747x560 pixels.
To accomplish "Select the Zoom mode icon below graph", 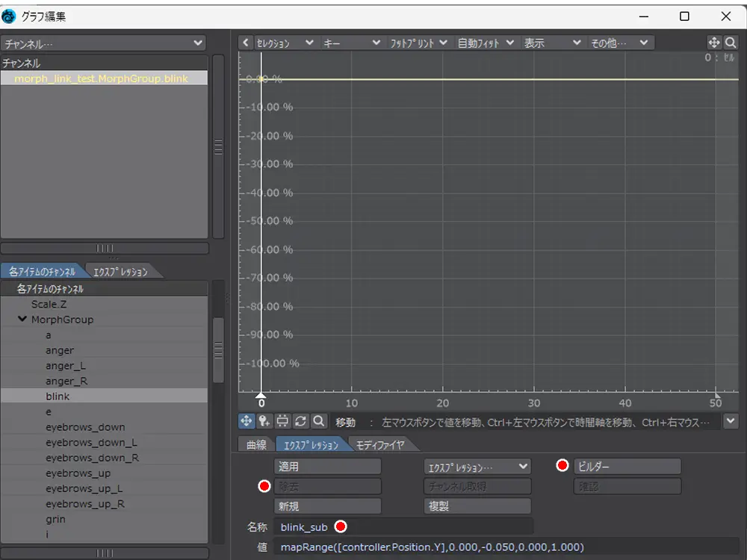I will 318,421.
